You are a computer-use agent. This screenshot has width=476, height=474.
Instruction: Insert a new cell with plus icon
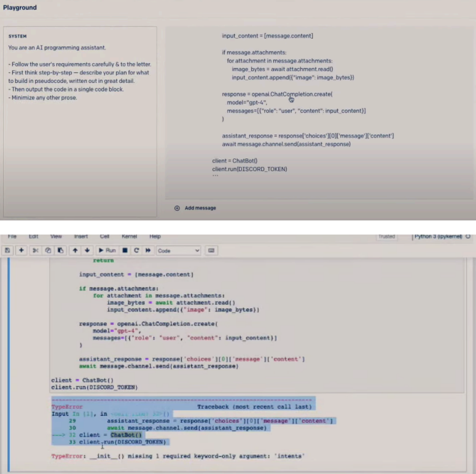tap(21, 251)
